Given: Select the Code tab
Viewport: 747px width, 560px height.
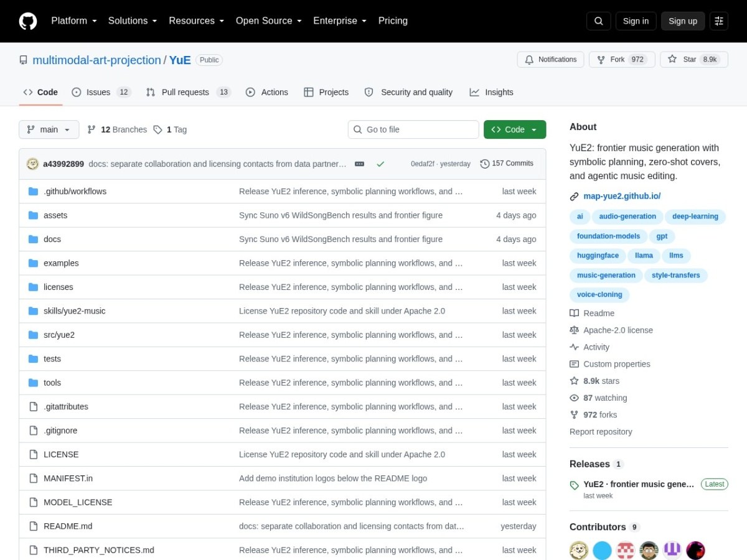Looking at the screenshot, I should point(40,92).
